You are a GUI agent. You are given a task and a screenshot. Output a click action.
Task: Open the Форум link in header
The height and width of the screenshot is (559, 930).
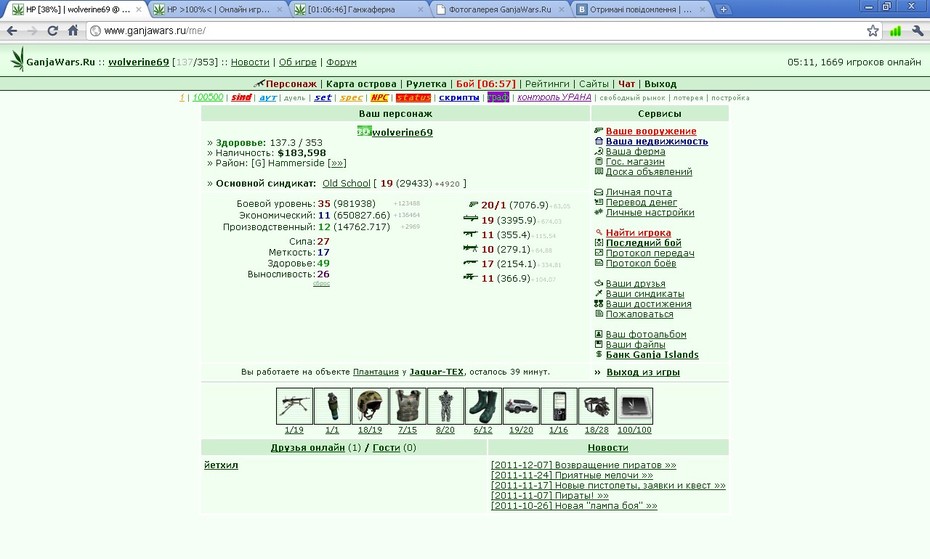pyautogui.click(x=341, y=62)
